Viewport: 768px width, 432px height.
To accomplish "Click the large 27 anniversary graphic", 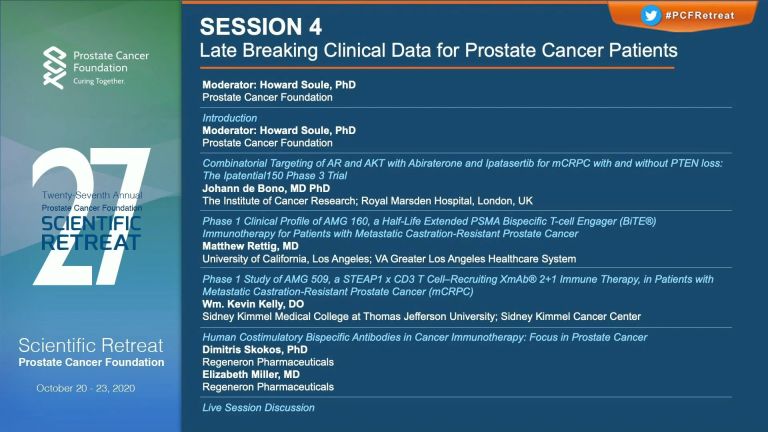I will [91, 216].
